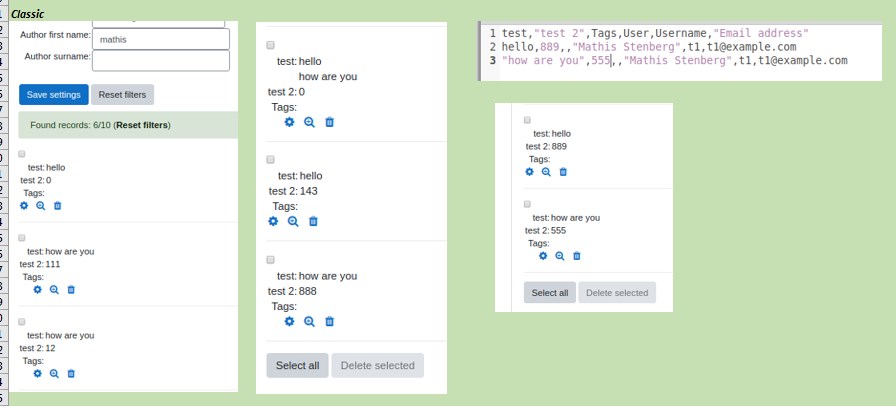Delete the record with test 2: 143
This screenshot has width=896, height=406.
click(x=313, y=221)
